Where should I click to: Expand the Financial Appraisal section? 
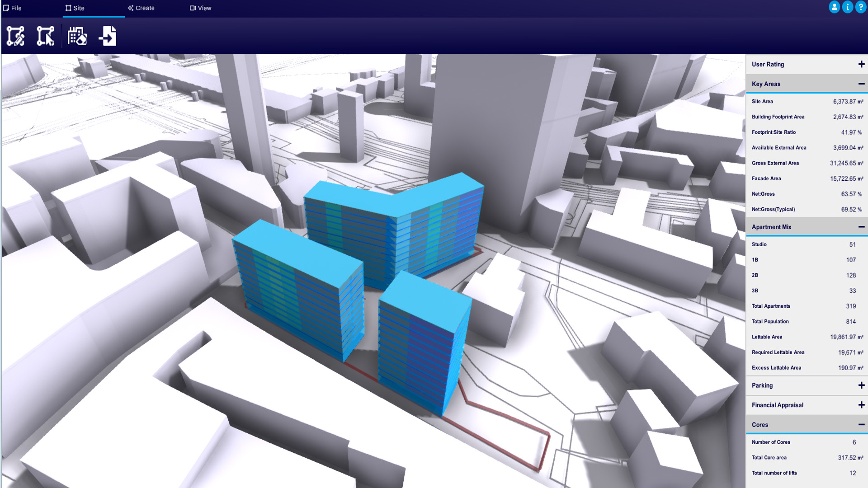[861, 405]
